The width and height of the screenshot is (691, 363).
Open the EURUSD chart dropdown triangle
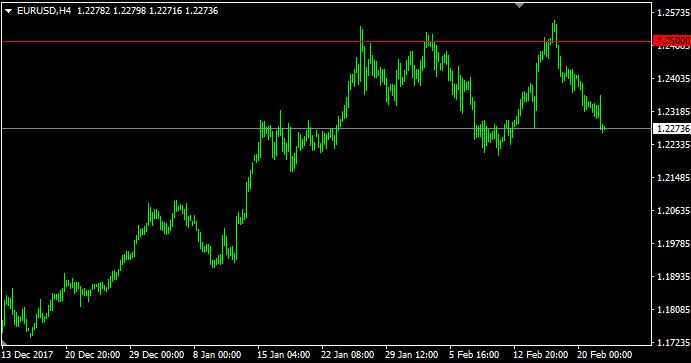point(8,11)
